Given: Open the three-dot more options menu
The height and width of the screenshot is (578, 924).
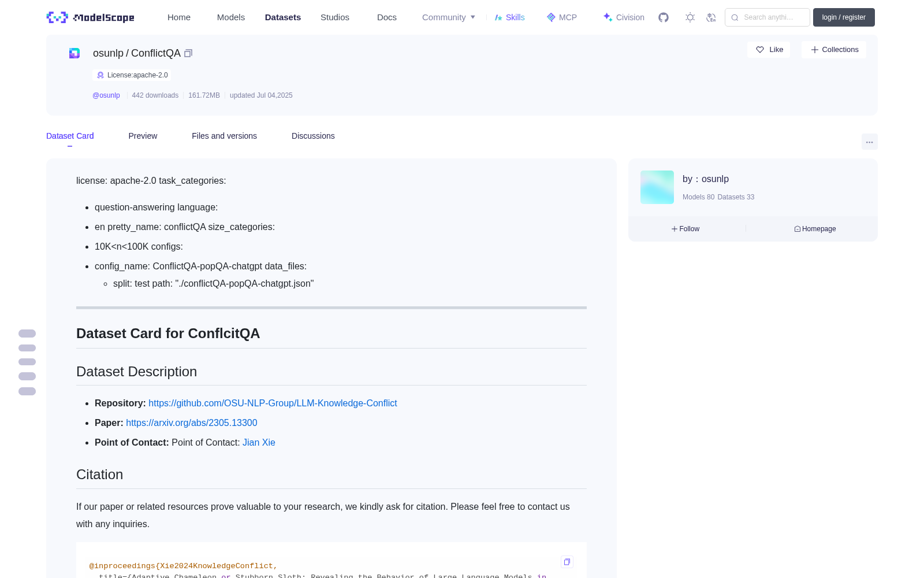Looking at the screenshot, I should coord(869,142).
